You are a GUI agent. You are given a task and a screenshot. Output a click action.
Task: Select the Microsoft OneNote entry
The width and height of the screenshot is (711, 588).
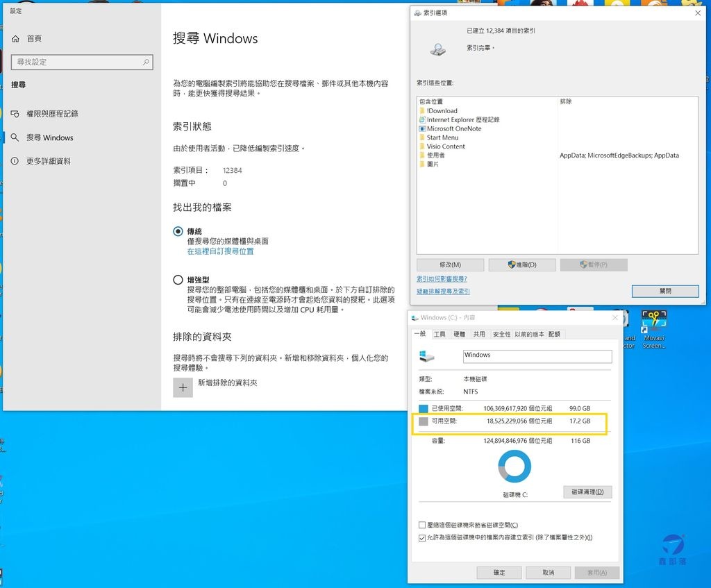click(454, 128)
